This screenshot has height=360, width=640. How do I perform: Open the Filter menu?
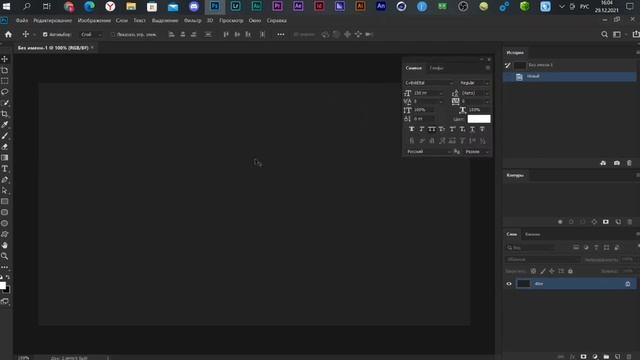click(192, 20)
